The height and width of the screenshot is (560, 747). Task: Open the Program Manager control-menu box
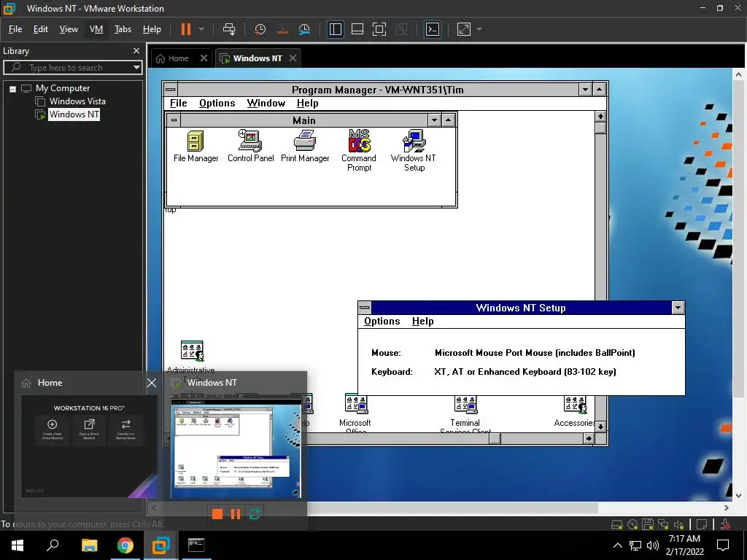click(171, 90)
